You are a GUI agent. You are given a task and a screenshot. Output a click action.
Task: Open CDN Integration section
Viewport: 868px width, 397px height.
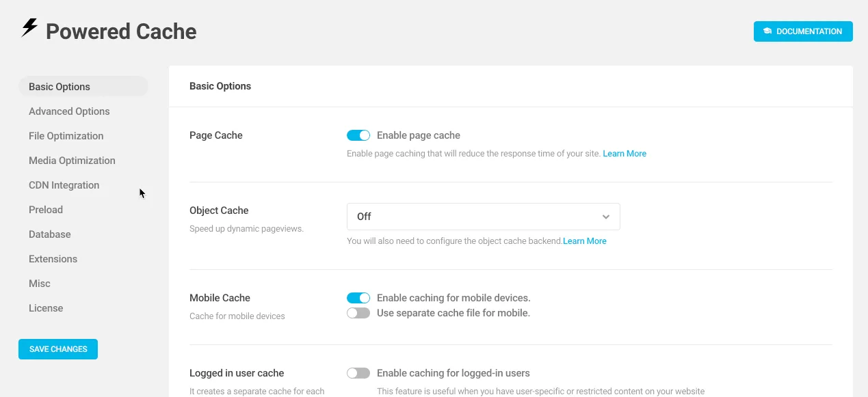pyautogui.click(x=64, y=185)
